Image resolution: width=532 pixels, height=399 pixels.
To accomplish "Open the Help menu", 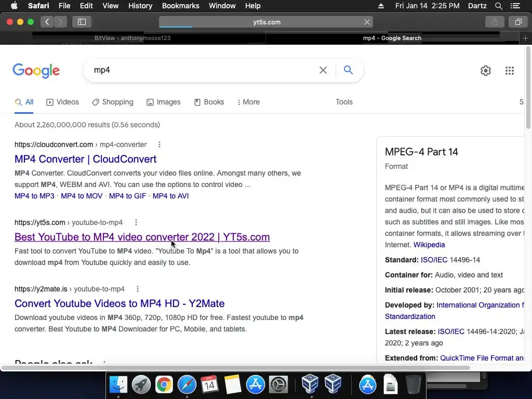I will [253, 6].
